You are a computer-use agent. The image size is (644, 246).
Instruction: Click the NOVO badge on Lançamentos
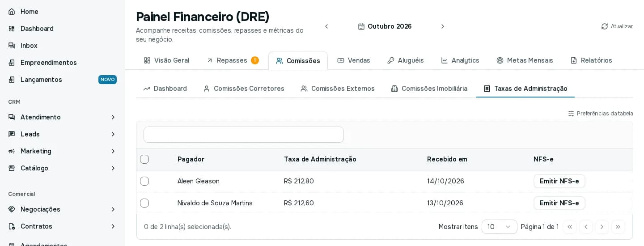(107, 80)
